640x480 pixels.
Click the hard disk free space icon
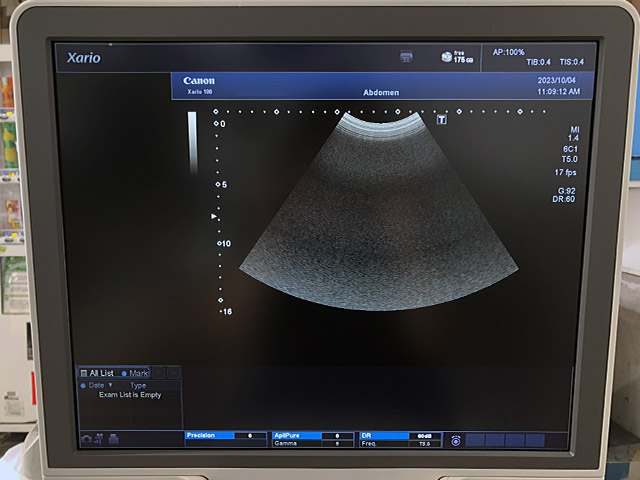446,57
